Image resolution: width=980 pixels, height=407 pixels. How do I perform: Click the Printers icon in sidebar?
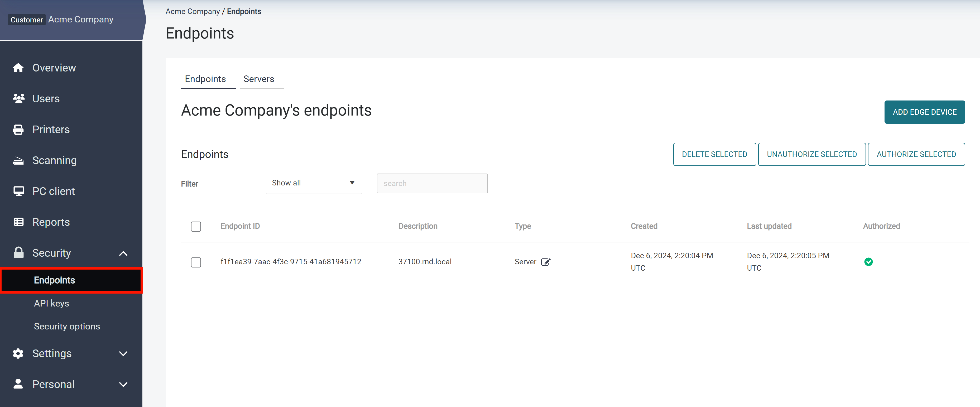tap(18, 130)
